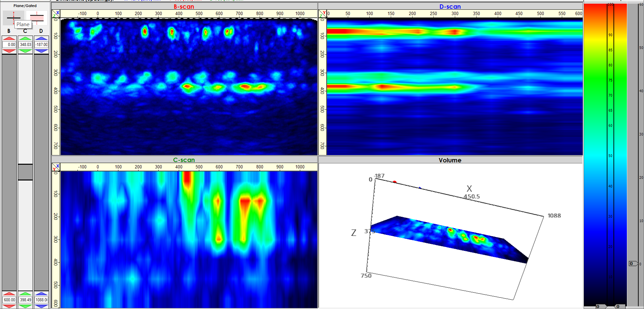The height and width of the screenshot is (309, 644).
Task: Click the C plane slider handle
Action: pyautogui.click(x=25, y=172)
